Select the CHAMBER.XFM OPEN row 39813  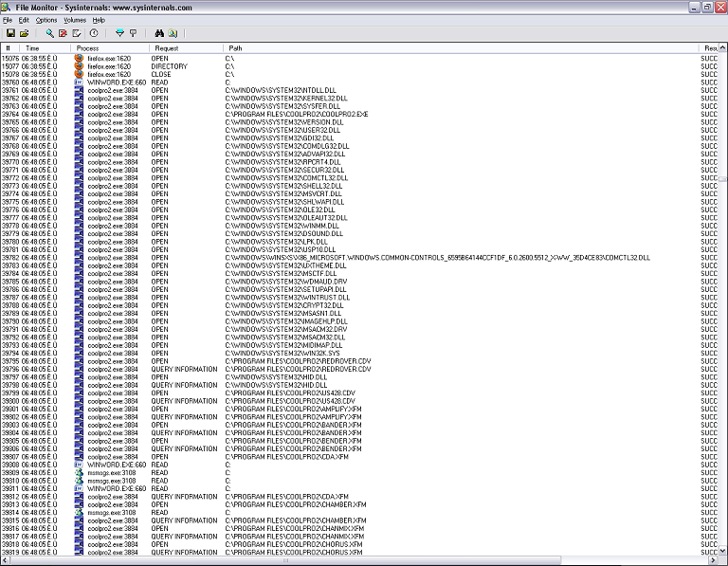[359, 504]
